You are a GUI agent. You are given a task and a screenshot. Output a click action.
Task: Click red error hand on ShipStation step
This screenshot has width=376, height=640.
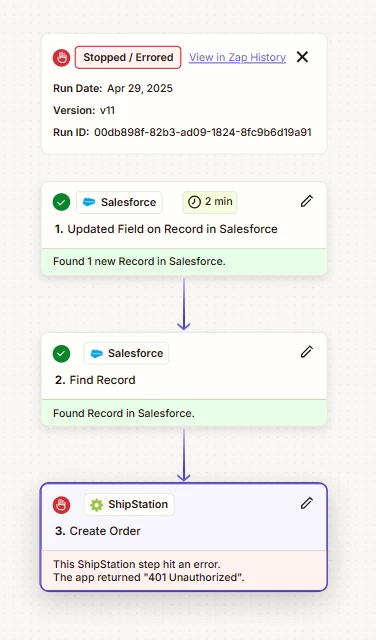click(x=61, y=505)
